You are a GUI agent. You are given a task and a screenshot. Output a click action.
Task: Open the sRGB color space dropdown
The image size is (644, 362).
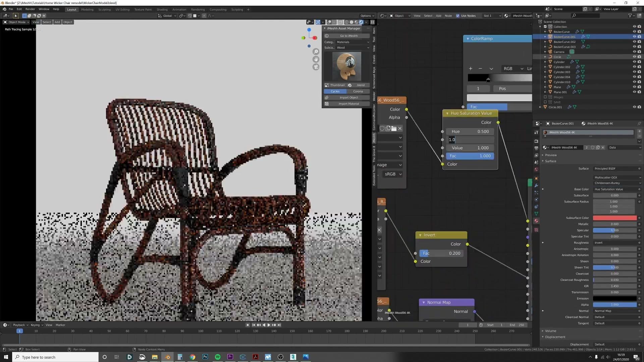point(393,174)
